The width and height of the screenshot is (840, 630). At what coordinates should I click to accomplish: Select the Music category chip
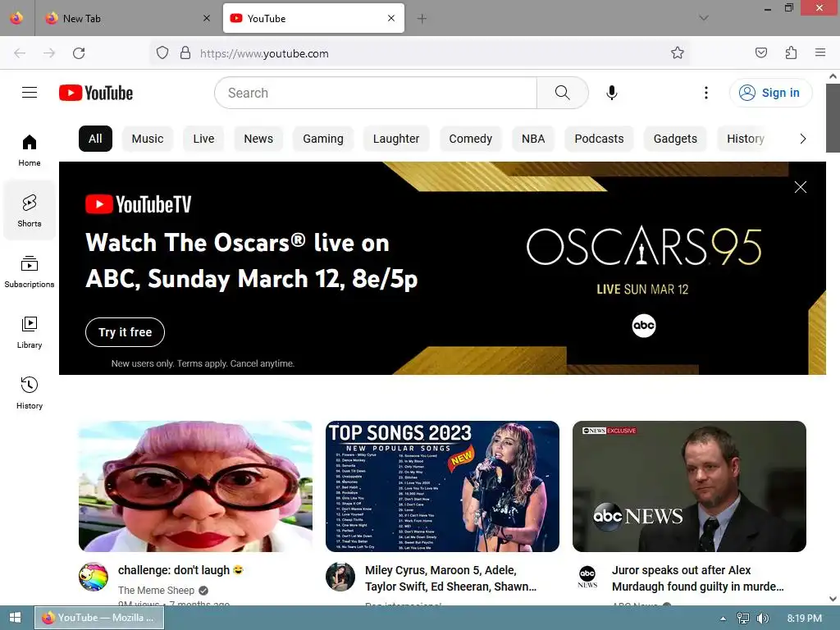click(148, 139)
